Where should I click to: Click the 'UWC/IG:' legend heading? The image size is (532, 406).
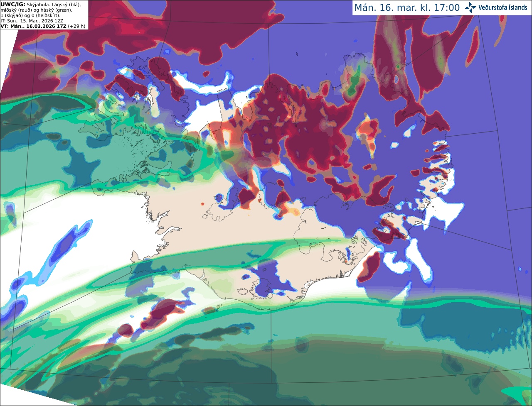(x=12, y=4)
